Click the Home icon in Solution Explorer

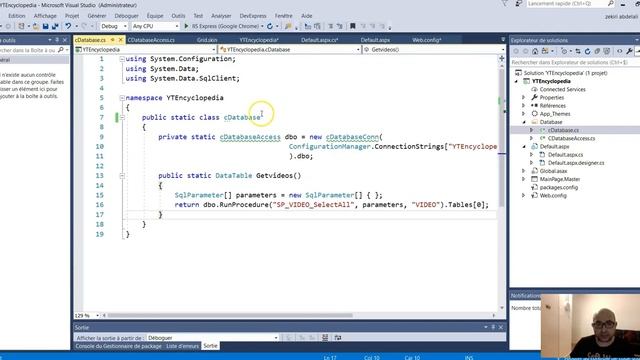click(535, 51)
